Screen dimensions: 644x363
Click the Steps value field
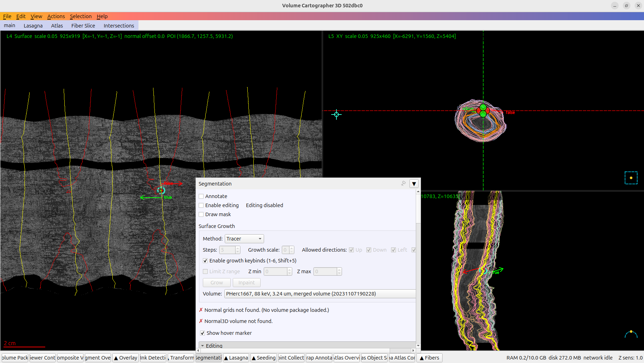point(227,250)
